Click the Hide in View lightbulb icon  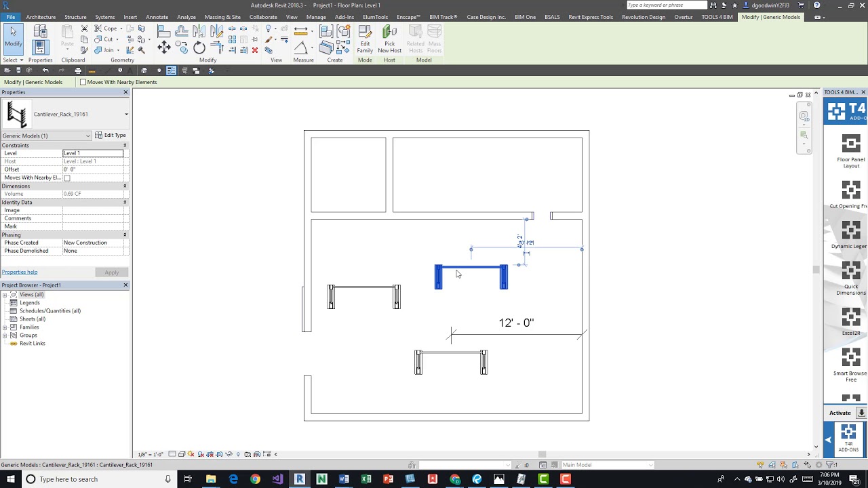point(268,29)
